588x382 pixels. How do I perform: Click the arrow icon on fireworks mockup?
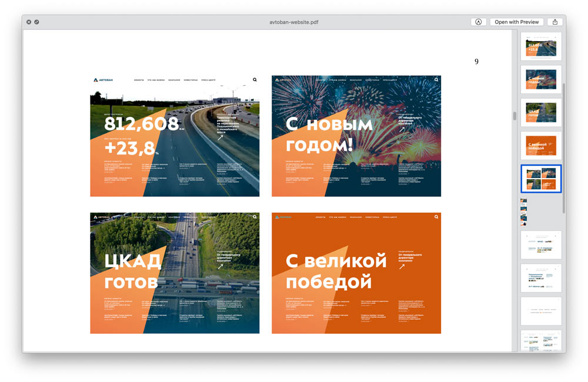click(x=402, y=129)
